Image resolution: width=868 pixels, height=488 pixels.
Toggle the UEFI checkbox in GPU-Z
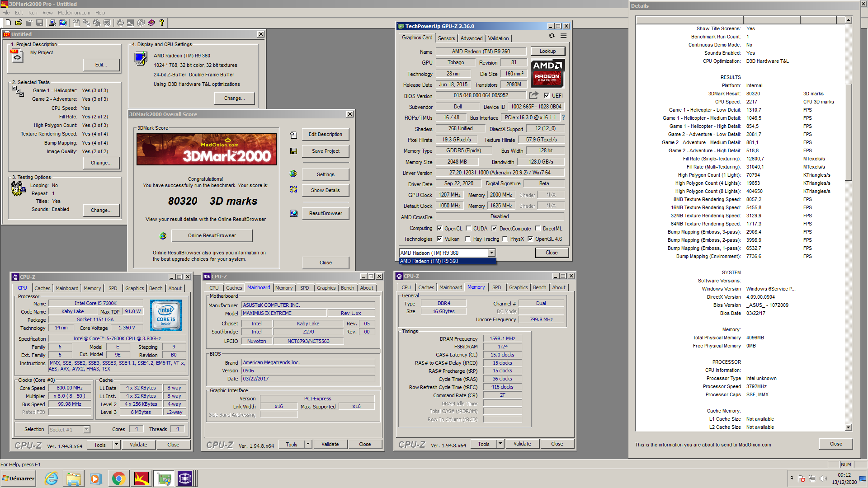click(x=547, y=95)
